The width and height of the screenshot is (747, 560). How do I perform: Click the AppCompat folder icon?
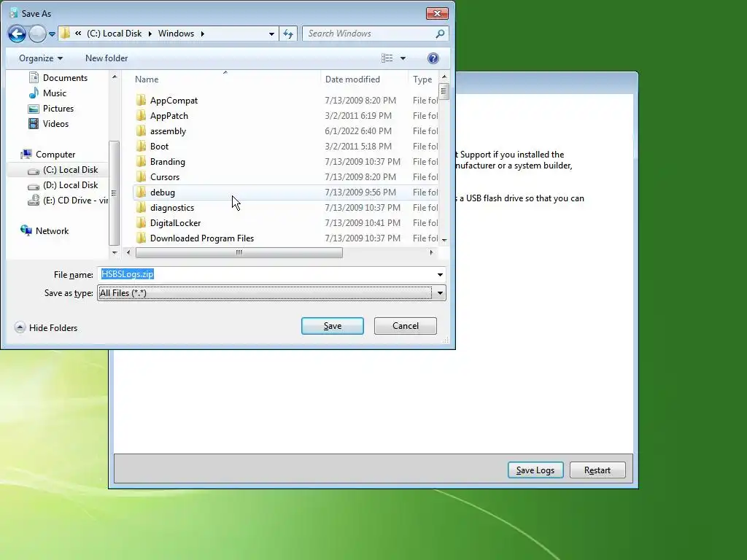141,100
